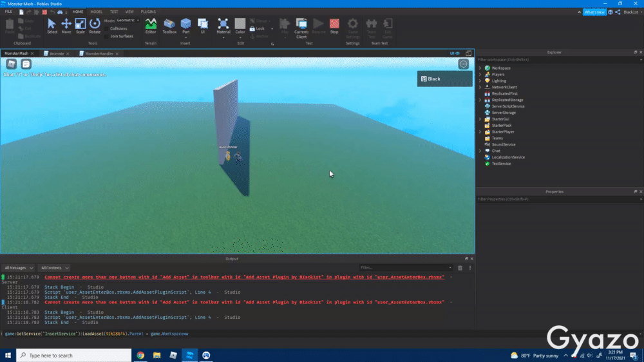This screenshot has width=644, height=362.
Task: Click the Help question-mark icon
Action: [611, 12]
